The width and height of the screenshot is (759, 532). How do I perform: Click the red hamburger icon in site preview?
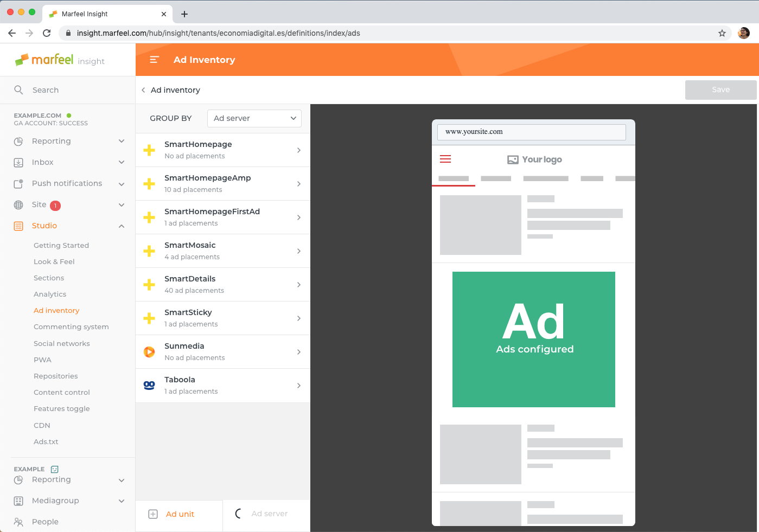tap(445, 159)
